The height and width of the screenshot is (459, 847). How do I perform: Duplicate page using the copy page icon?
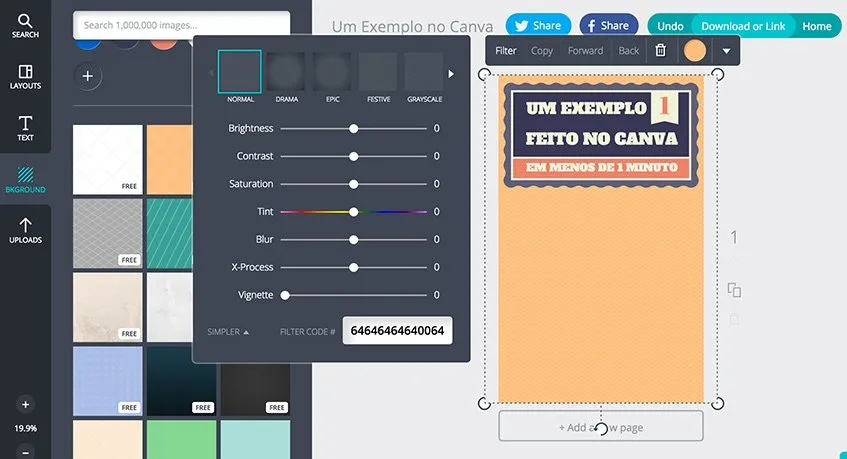click(x=734, y=290)
